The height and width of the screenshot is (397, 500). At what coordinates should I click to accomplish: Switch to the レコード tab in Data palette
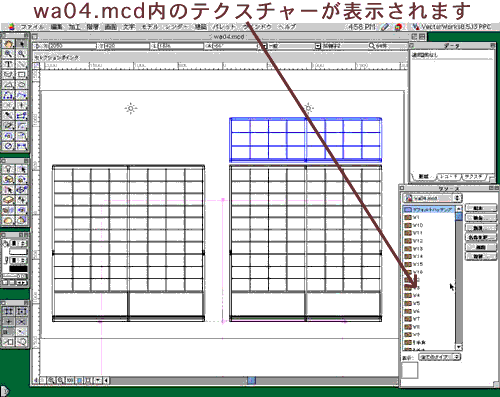tap(448, 176)
